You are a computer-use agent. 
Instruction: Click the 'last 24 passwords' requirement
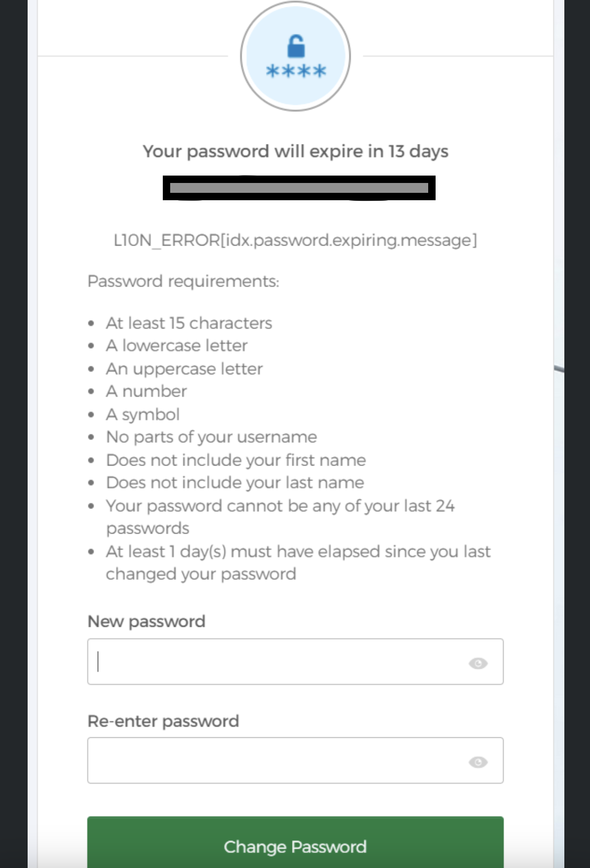pyautogui.click(x=280, y=506)
